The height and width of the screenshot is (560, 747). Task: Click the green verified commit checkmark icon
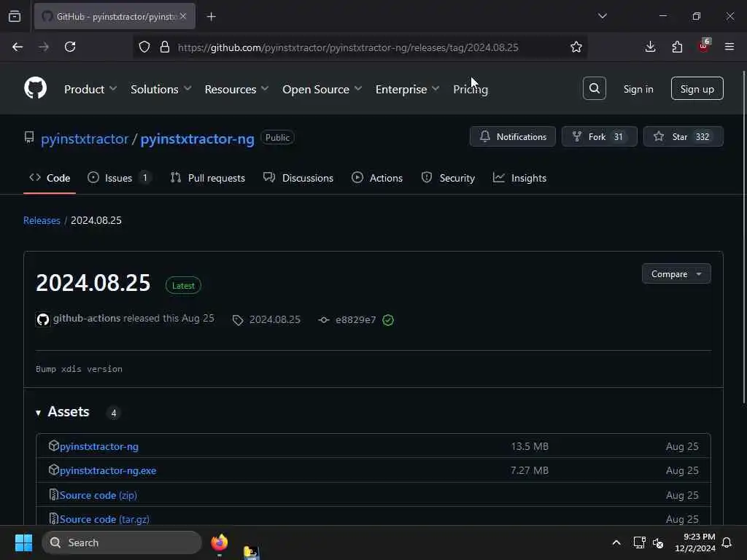pyautogui.click(x=388, y=320)
